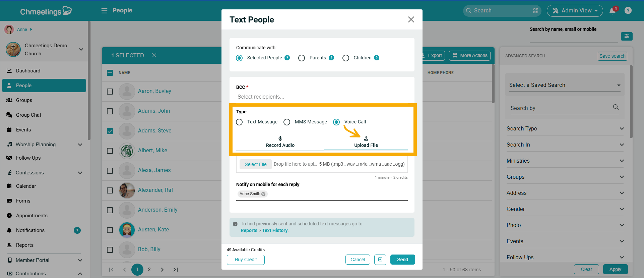Follow the Text History link
Image resolution: width=644 pixels, height=278 pixels.
click(x=275, y=231)
